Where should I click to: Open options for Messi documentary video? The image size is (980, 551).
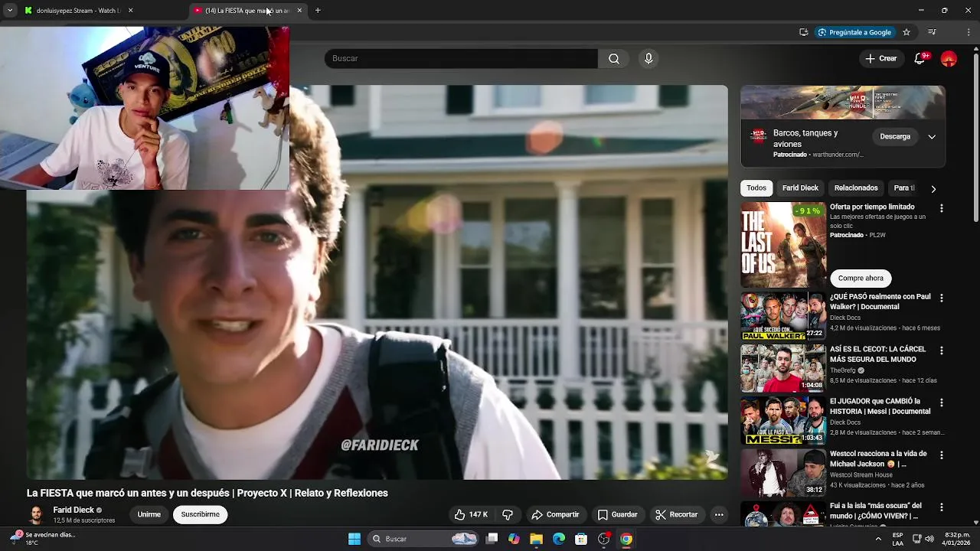(942, 403)
